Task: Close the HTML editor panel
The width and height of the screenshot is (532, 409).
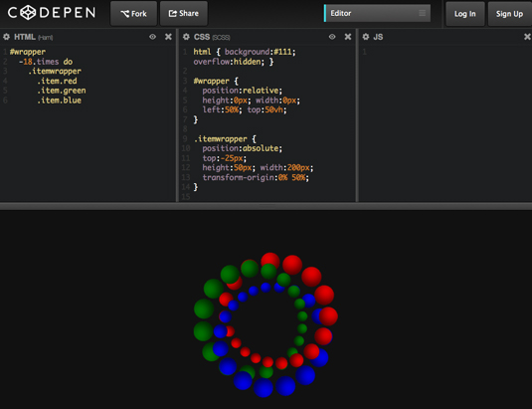Action: (x=168, y=37)
